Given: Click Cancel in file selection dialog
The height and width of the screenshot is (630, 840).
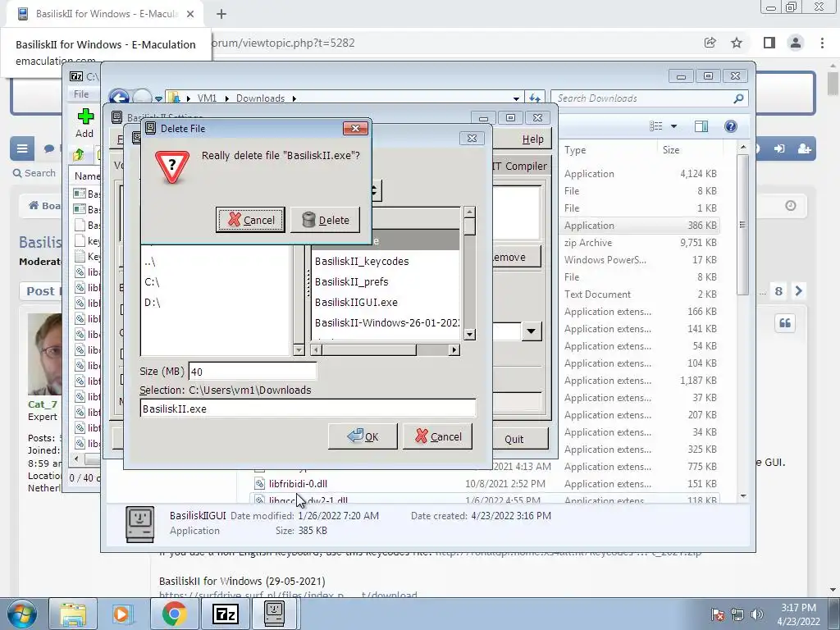Looking at the screenshot, I should [438, 436].
